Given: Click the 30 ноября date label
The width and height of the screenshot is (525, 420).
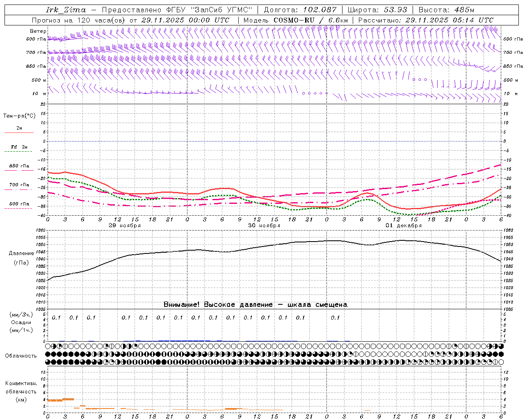Looking at the screenshot, I should tap(264, 226).
